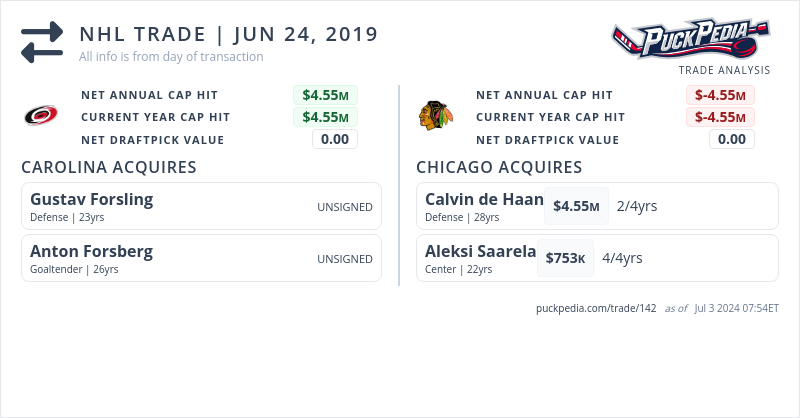
Task: Click the Chicago Blackhawks team logo
Action: [x=434, y=116]
